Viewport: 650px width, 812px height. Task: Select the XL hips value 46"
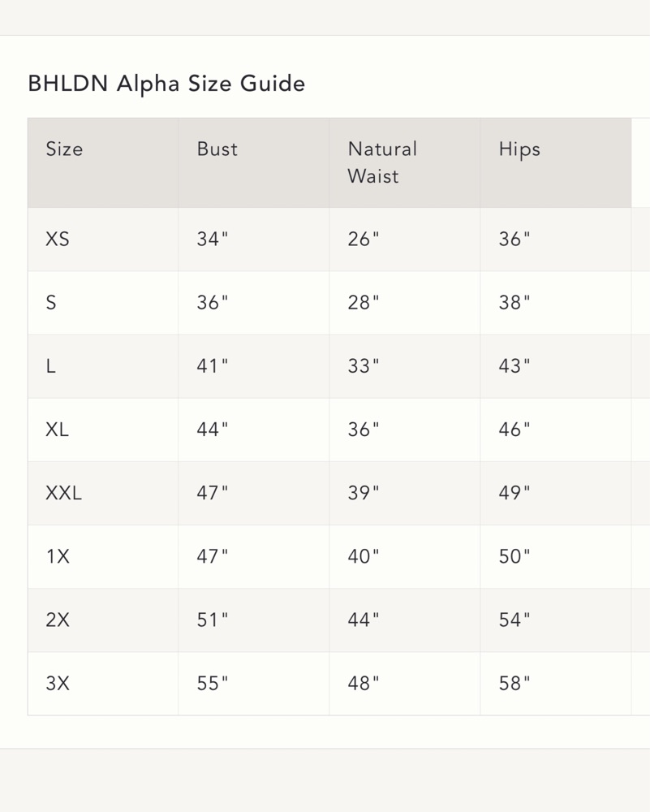click(x=514, y=430)
